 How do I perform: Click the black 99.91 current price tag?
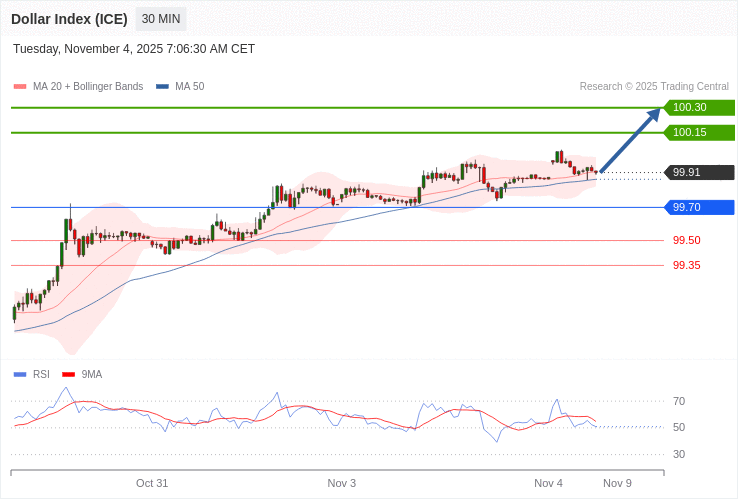click(699, 172)
